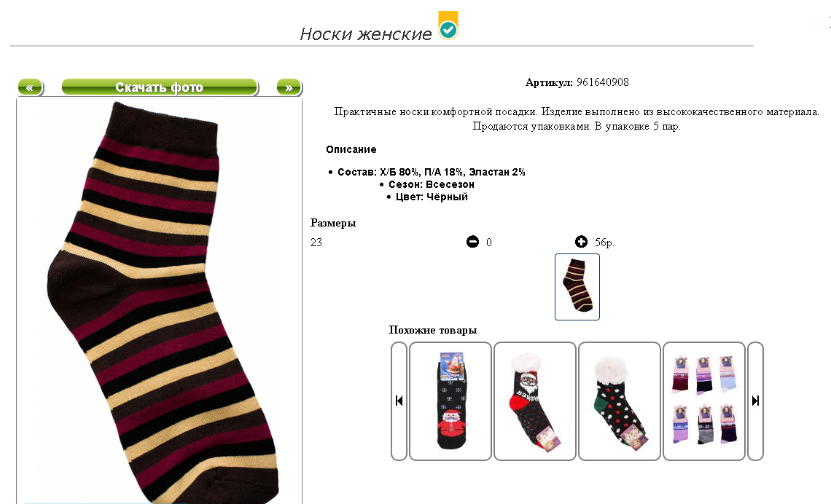Click the size 23 label
This screenshot has height=504, width=831.
(316, 243)
